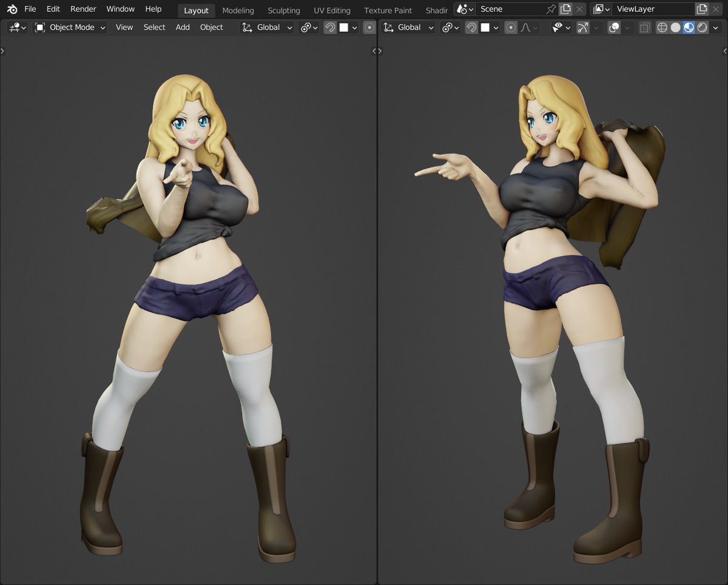Click the Scene name field

coord(510,9)
